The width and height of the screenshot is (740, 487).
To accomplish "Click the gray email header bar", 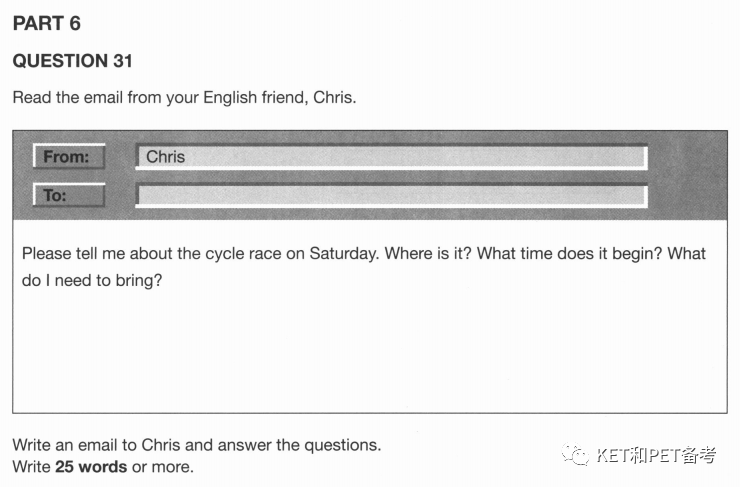I will coord(370,176).
